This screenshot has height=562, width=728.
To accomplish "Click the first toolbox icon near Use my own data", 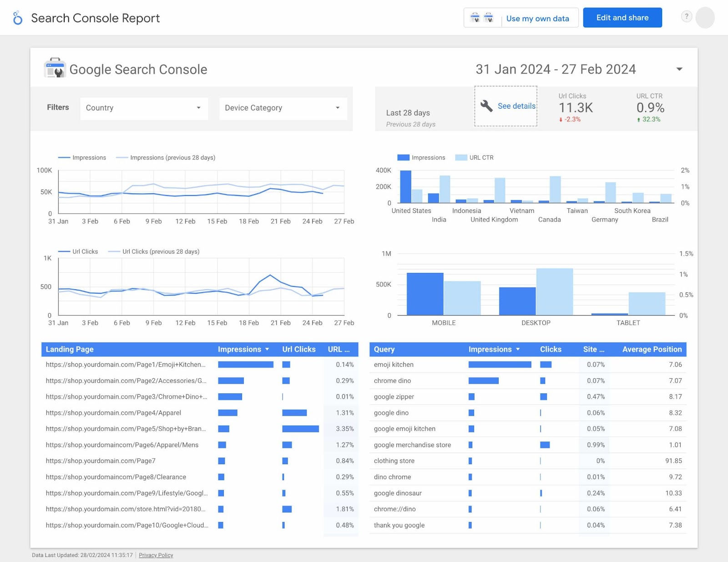I will pos(475,18).
